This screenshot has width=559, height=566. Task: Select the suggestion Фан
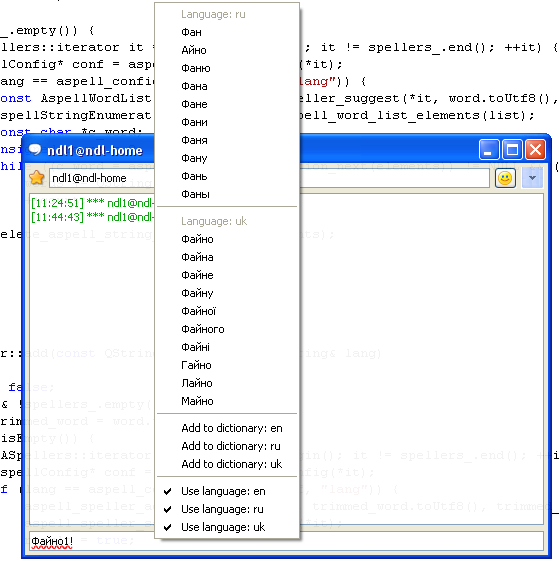227,32
